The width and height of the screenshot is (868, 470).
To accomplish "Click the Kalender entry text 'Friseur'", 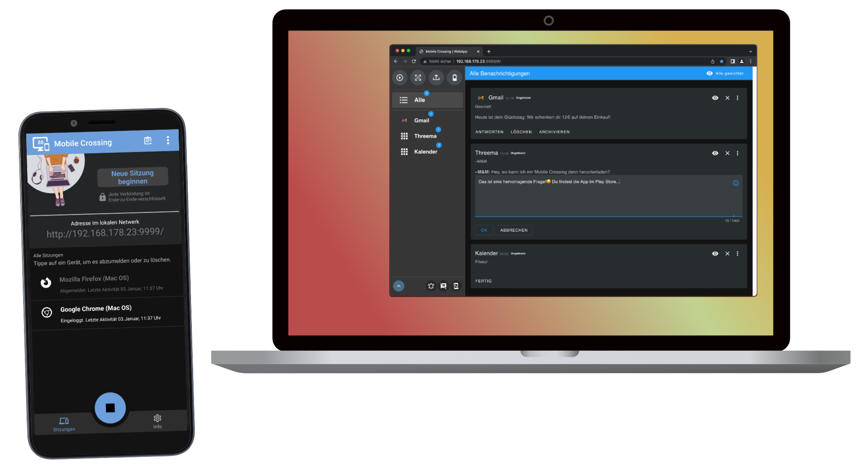I will pos(481,262).
